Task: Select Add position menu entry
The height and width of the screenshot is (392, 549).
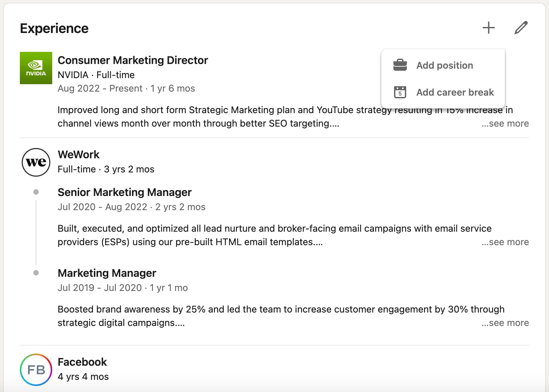Action: [444, 65]
